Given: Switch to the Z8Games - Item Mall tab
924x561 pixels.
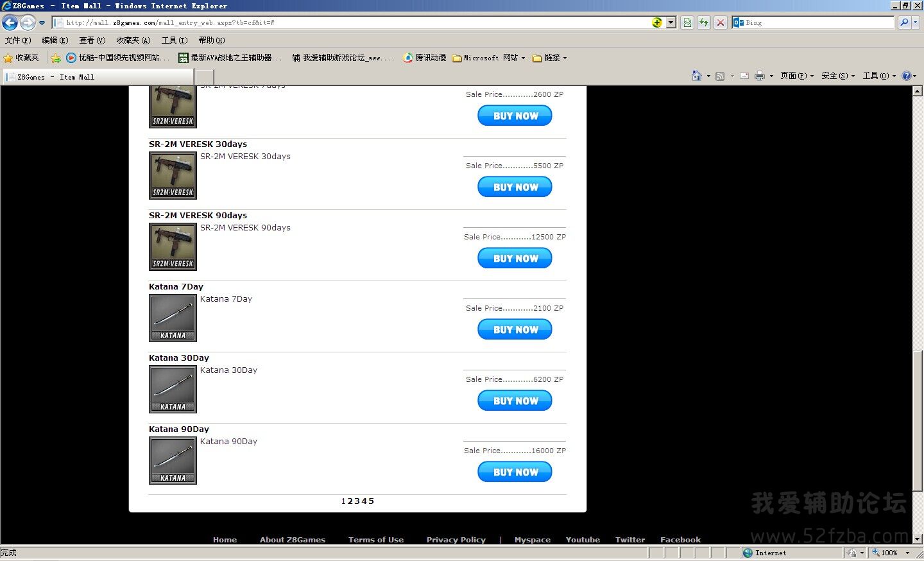Looking at the screenshot, I should [x=98, y=77].
